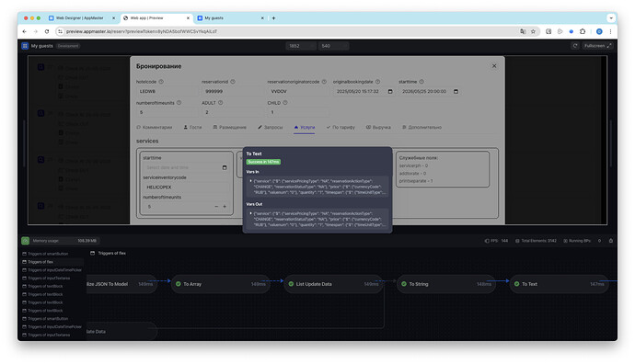Expand the Vars Out JSON tree
The image size is (635, 364).
pos(250,213)
